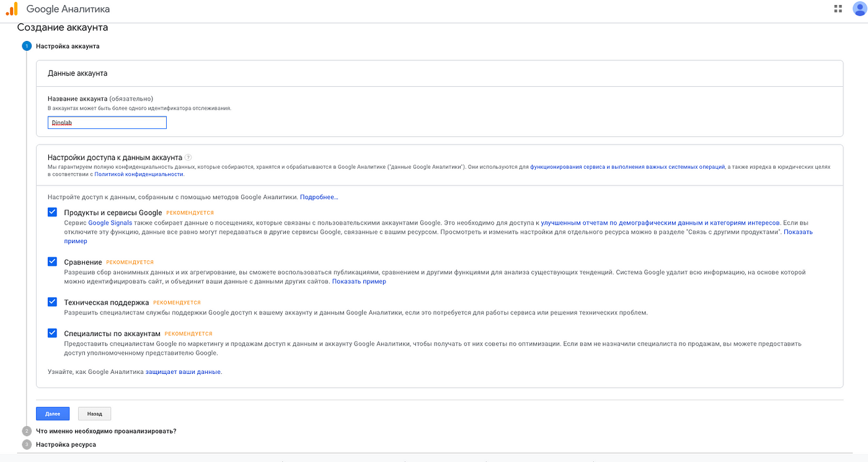This screenshot has width=868, height=462.
Task: Select step 2 circle icon
Action: (27, 431)
